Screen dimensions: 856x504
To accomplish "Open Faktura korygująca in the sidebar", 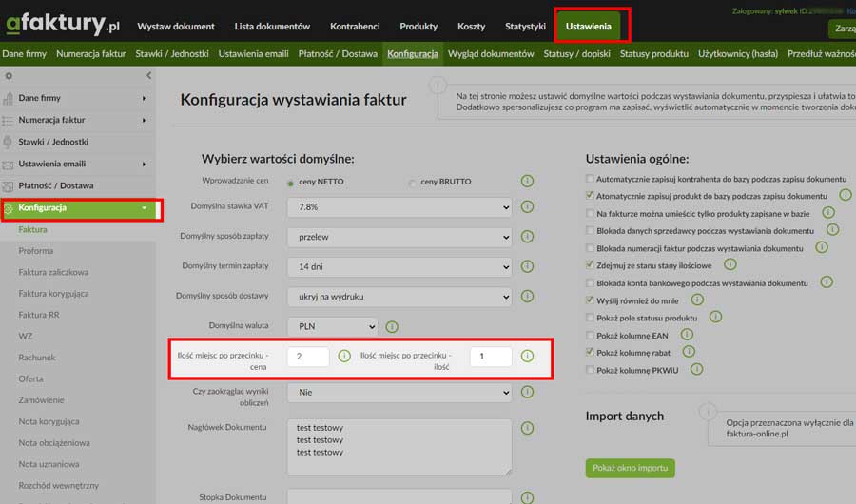I will coord(53,293).
